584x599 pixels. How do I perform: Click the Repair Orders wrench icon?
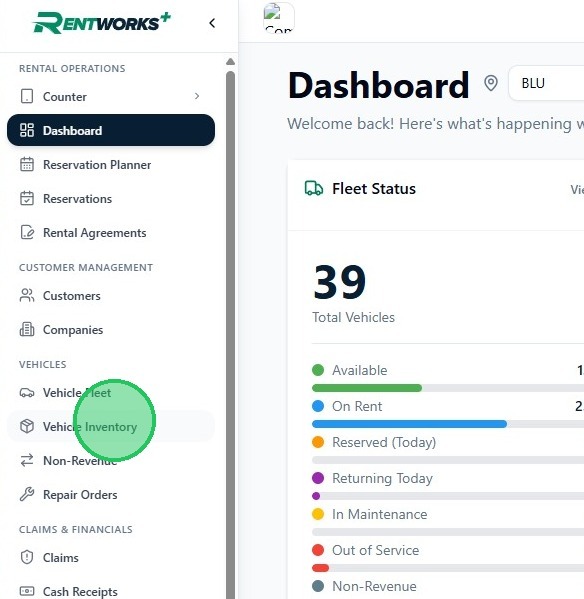tap(27, 494)
